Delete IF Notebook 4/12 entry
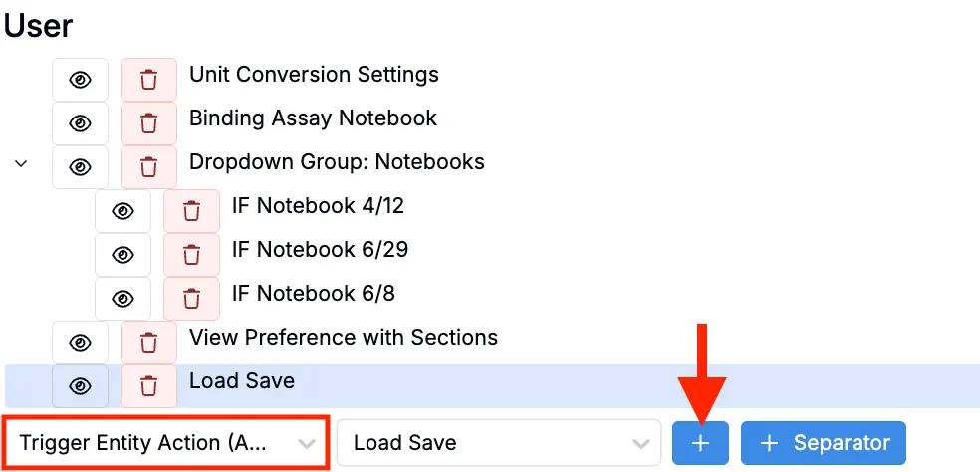The height and width of the screenshot is (472, 980). pos(191,210)
